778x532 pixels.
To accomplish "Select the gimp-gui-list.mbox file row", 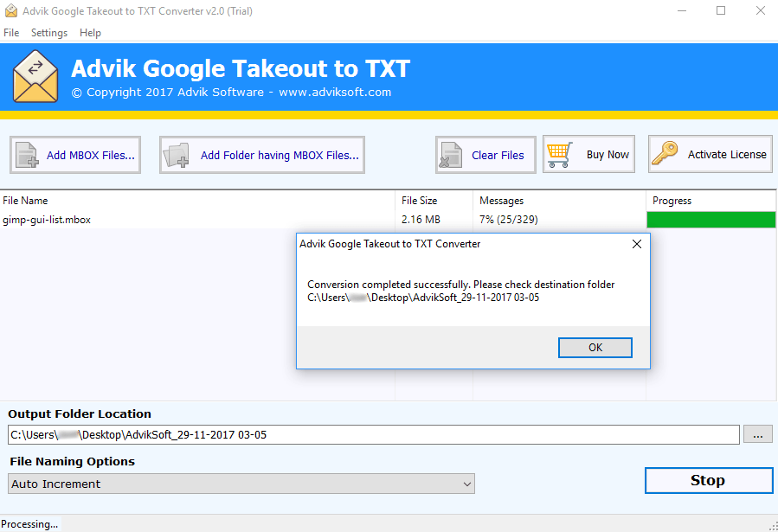I will pos(388,220).
